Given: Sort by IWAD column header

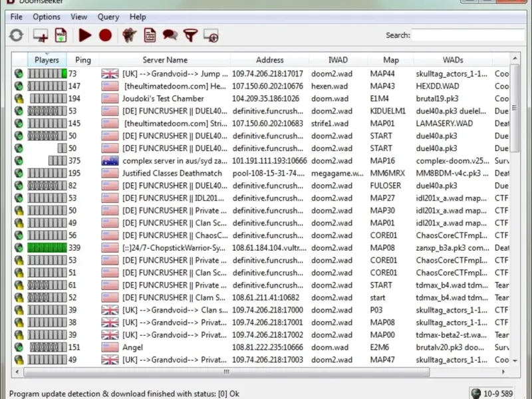Looking at the screenshot, I should pyautogui.click(x=338, y=60).
